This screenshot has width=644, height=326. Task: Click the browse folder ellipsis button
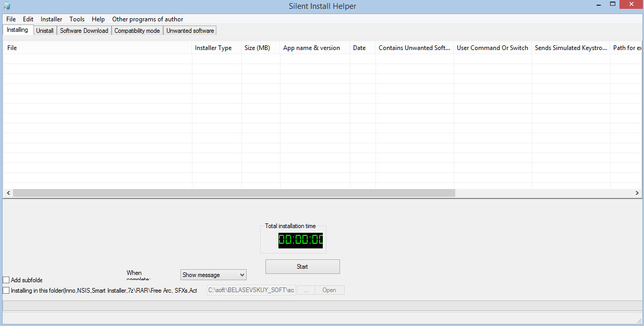(306, 290)
